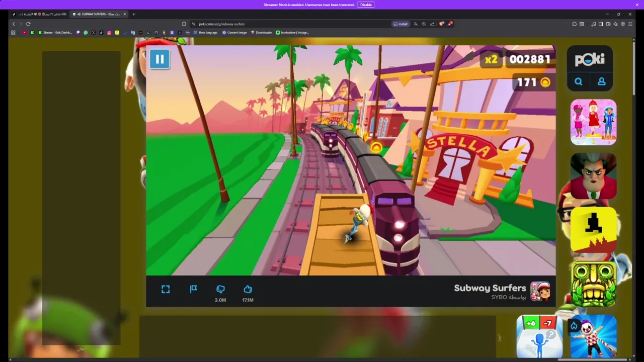Open the apps grid bookmark icon
The image size is (644, 362).
point(13,33)
